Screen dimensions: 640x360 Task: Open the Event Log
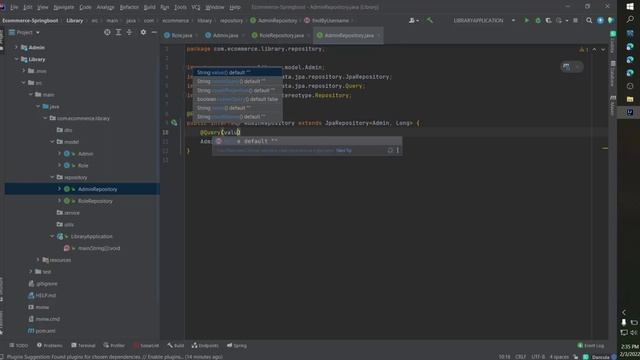point(591,345)
